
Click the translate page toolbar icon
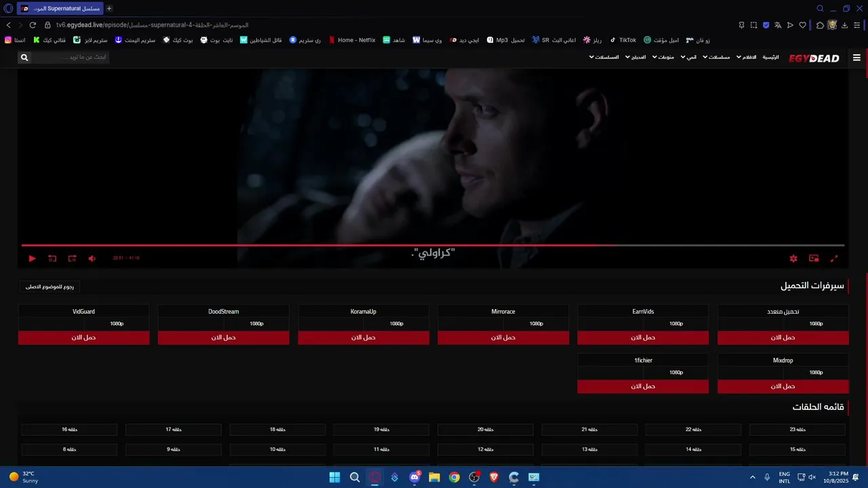click(x=778, y=25)
